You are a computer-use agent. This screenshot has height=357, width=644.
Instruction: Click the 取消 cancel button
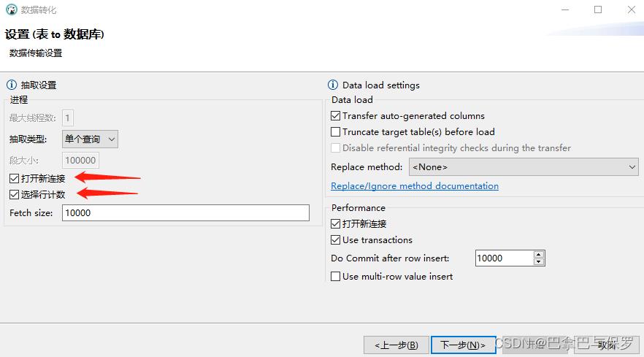(x=607, y=345)
